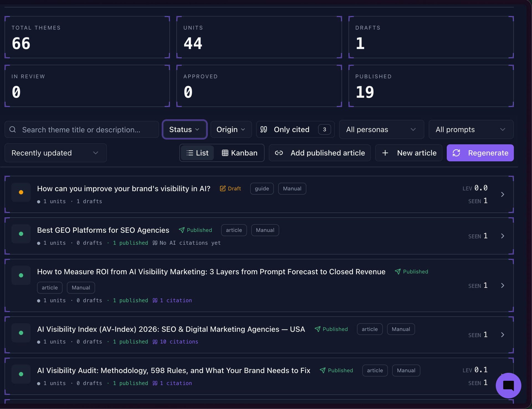This screenshot has height=409, width=532.
Task: Click the search magnifier icon
Action: click(x=12, y=129)
